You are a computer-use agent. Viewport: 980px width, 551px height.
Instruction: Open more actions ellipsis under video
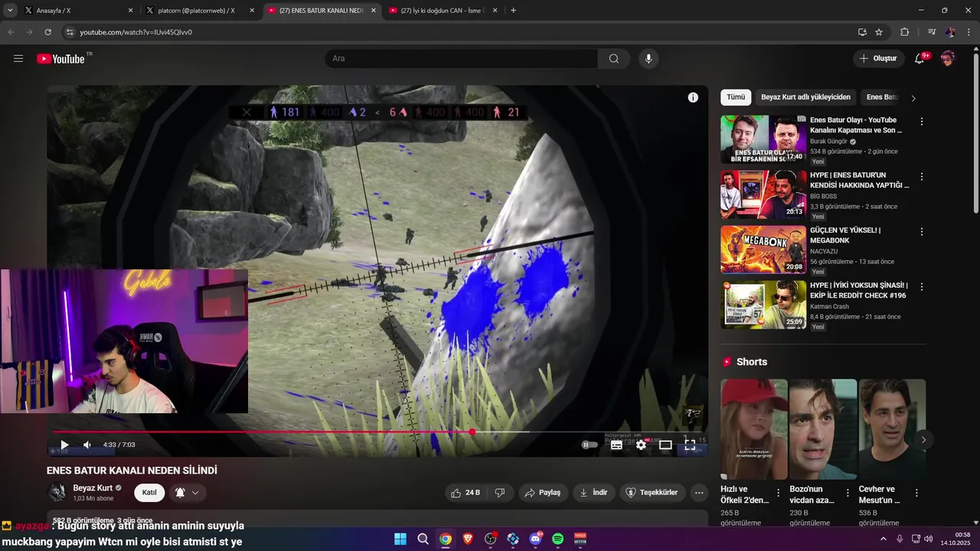click(x=698, y=492)
